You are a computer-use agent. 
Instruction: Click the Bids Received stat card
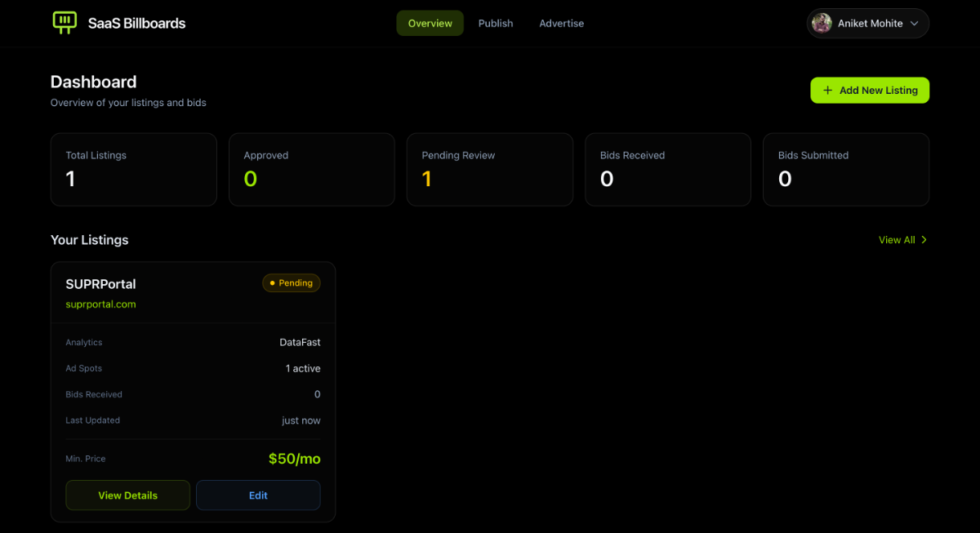(x=667, y=169)
